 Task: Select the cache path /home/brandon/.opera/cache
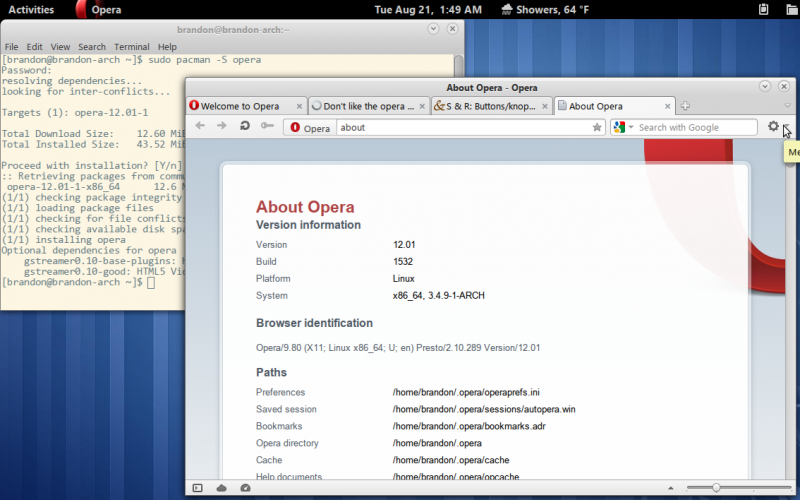[451, 460]
